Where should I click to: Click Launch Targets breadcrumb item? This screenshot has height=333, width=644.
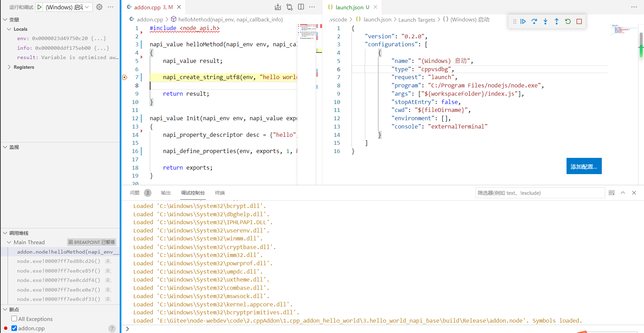[x=417, y=20]
